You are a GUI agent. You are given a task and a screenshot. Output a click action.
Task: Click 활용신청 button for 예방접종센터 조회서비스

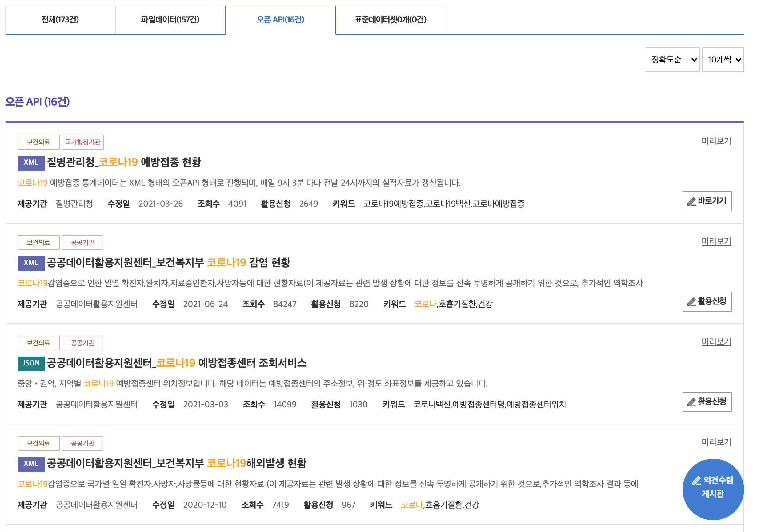pyautogui.click(x=707, y=402)
